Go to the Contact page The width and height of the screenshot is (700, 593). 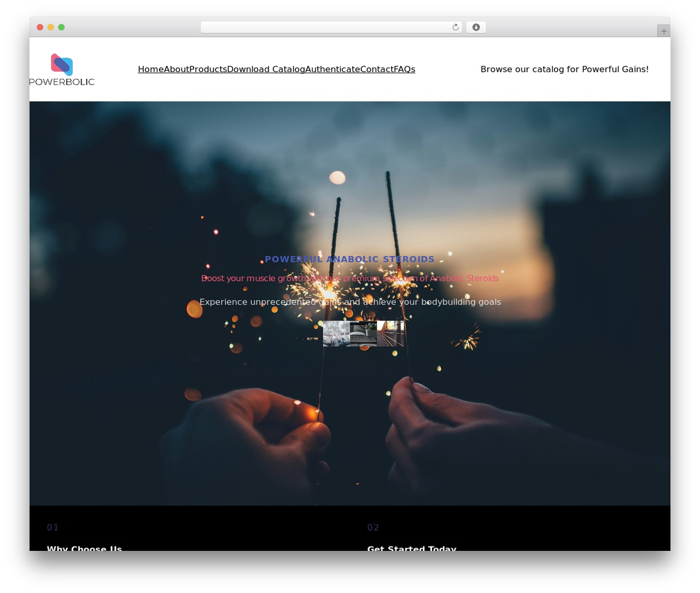click(x=377, y=69)
